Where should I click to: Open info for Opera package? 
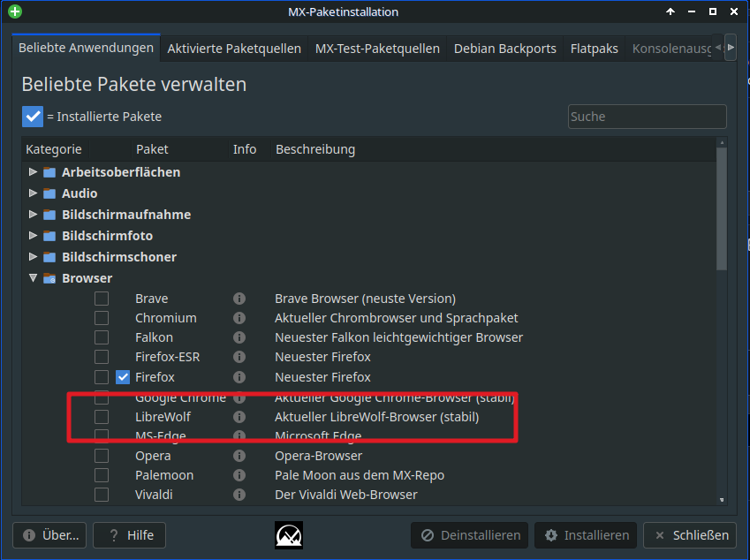coord(239,456)
